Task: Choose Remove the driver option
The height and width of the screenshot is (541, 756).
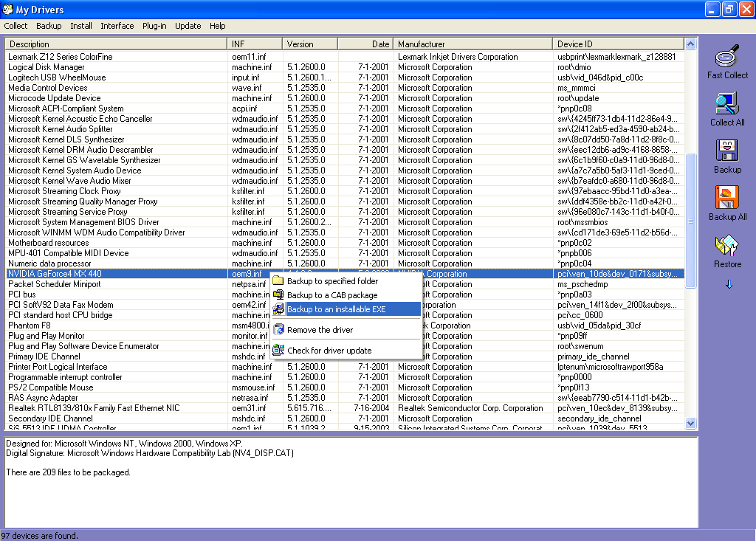Action: 320,330
